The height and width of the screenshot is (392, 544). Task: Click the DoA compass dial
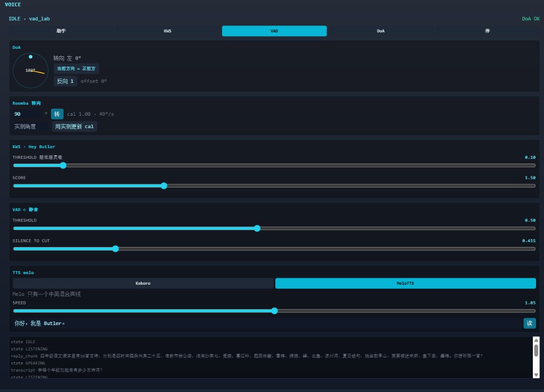(x=30, y=71)
